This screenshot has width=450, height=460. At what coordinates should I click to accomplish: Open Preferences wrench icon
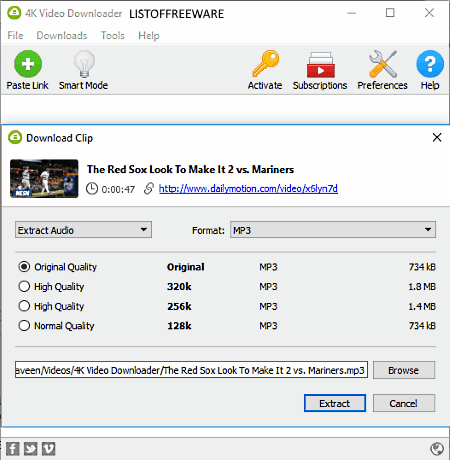(x=383, y=64)
